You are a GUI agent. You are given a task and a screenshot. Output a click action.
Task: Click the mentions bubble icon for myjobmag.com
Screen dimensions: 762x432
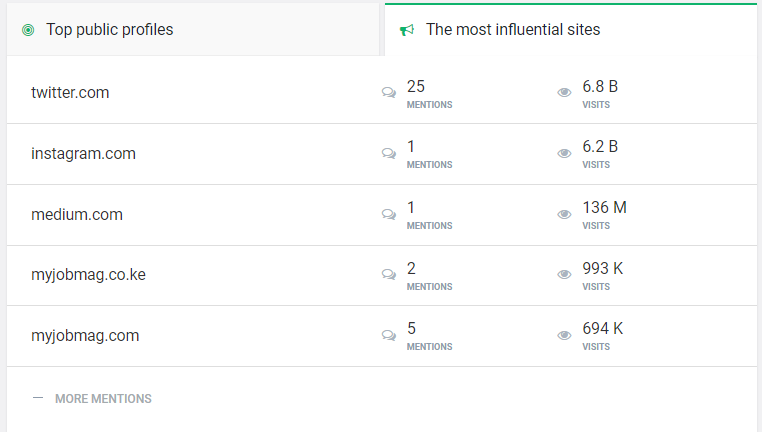pos(389,337)
